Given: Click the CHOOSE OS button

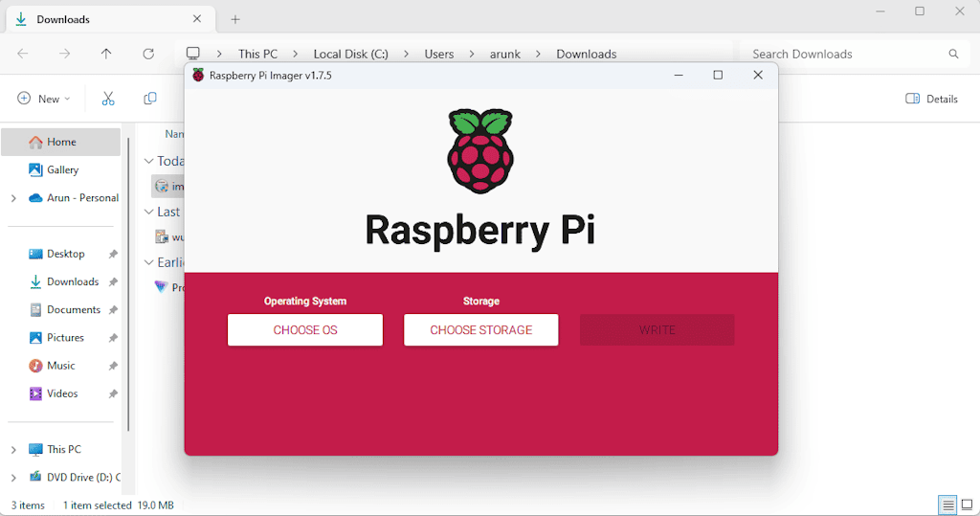Looking at the screenshot, I should click(x=305, y=329).
